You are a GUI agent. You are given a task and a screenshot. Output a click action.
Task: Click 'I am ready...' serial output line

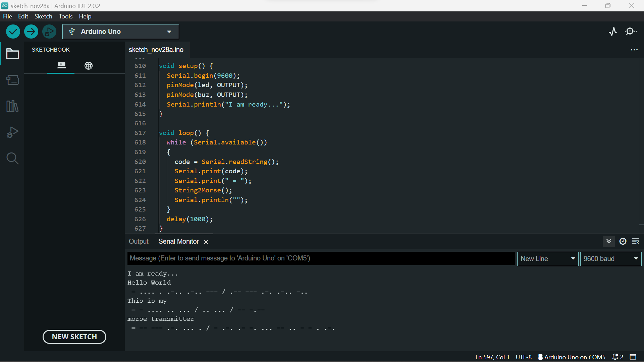[153, 274]
